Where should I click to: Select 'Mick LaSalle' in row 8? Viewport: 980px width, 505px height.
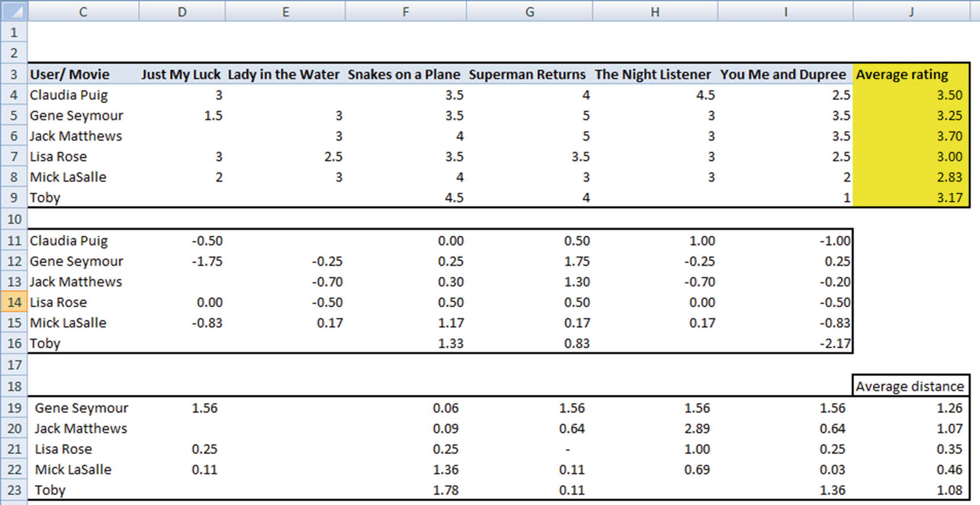coord(68,177)
